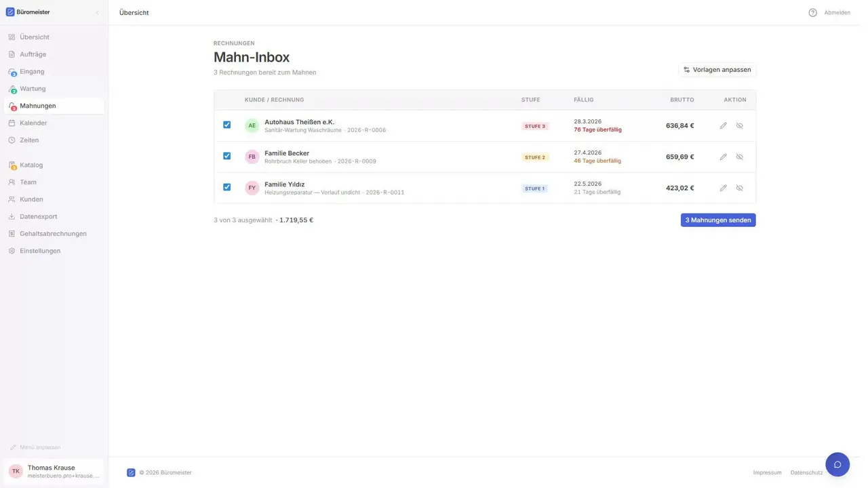Screen dimensions: 868x488
Task: Uncheck the Autohaus Theißen e.K. invoice checkbox
Action: tap(226, 125)
